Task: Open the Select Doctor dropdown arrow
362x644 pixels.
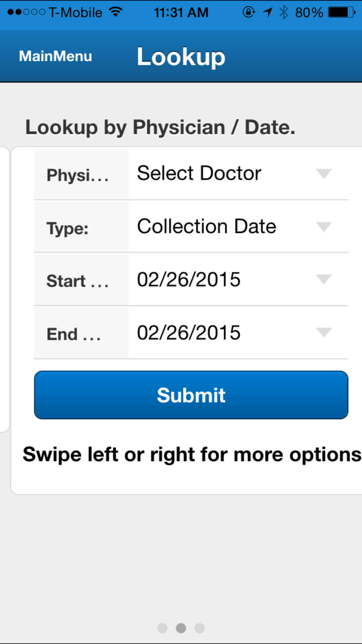Action: [x=324, y=173]
